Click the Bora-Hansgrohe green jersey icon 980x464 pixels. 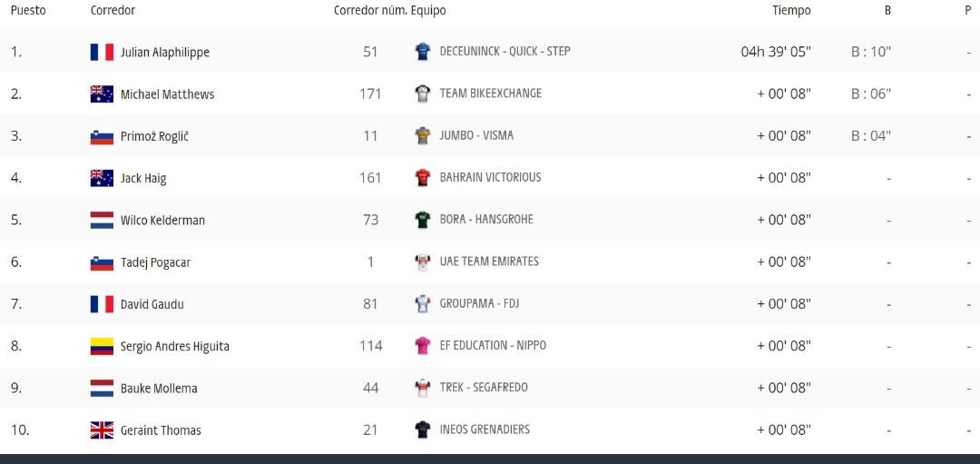[423, 220]
